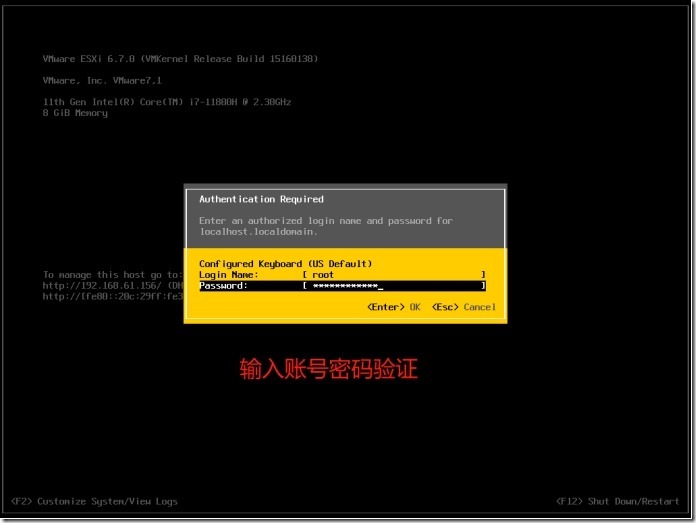Screen dimensions: 696x523
Task: Focus the Password input field
Action: 394,285
